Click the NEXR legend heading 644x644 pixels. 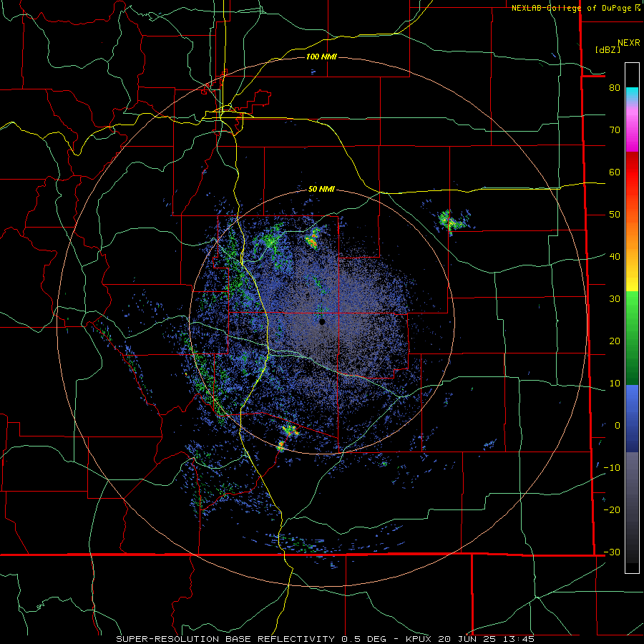click(x=629, y=43)
